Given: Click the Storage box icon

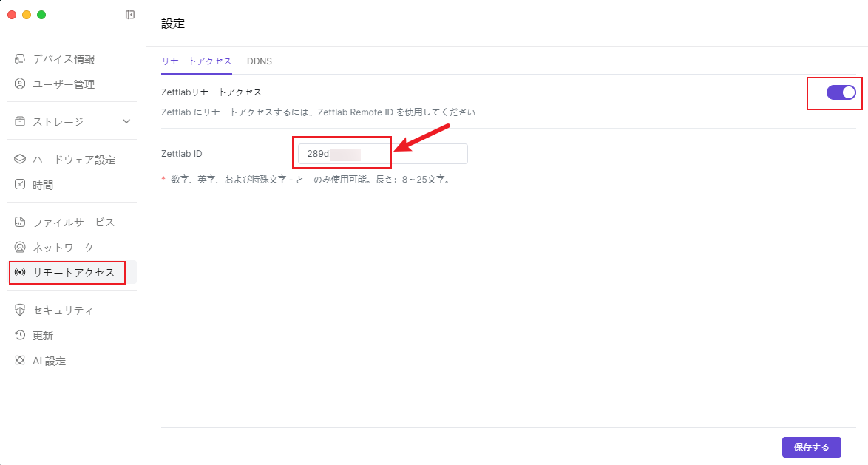Looking at the screenshot, I should [x=21, y=121].
